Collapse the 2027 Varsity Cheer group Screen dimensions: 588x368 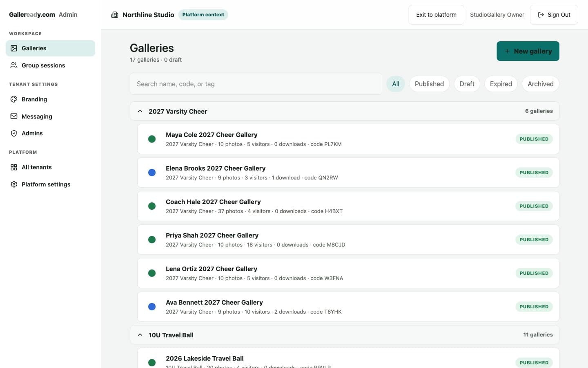click(x=140, y=111)
